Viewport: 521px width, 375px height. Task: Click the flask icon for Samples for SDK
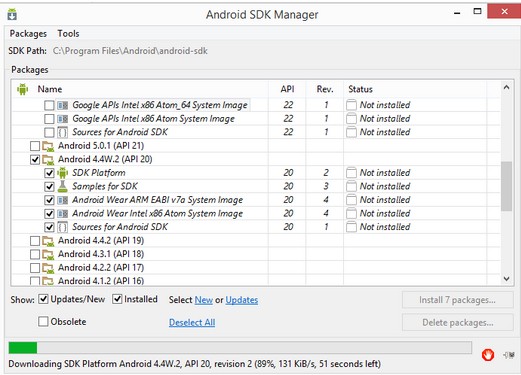[62, 186]
